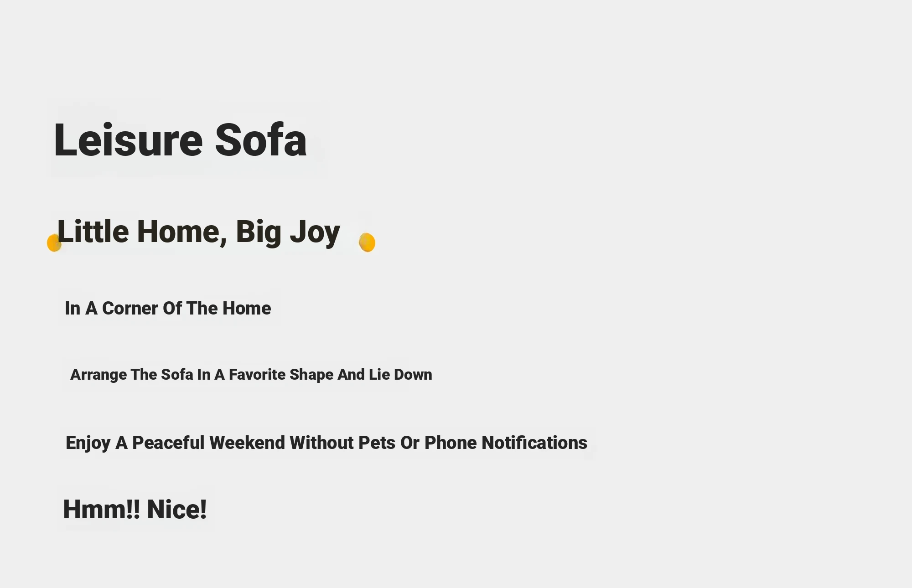Click the word "Favorite"

coord(257,375)
